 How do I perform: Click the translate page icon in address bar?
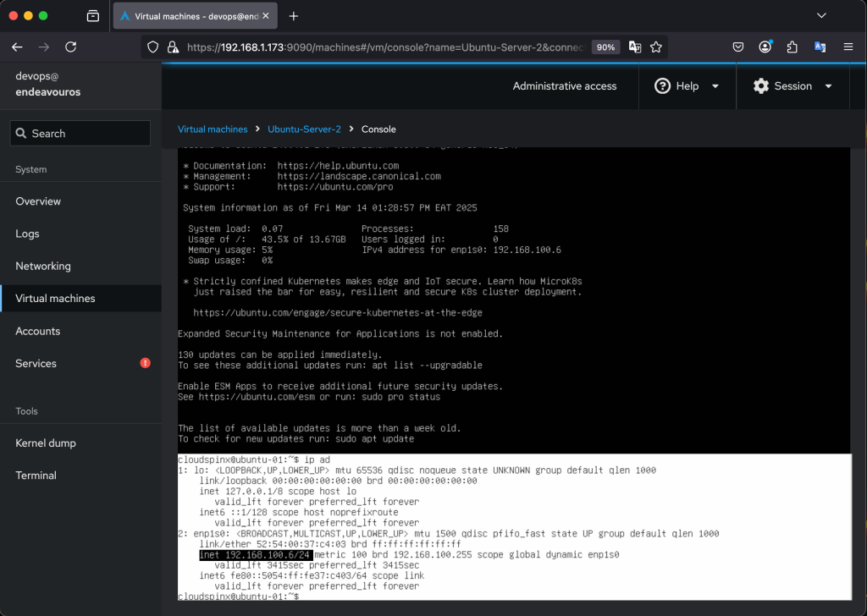coord(634,47)
